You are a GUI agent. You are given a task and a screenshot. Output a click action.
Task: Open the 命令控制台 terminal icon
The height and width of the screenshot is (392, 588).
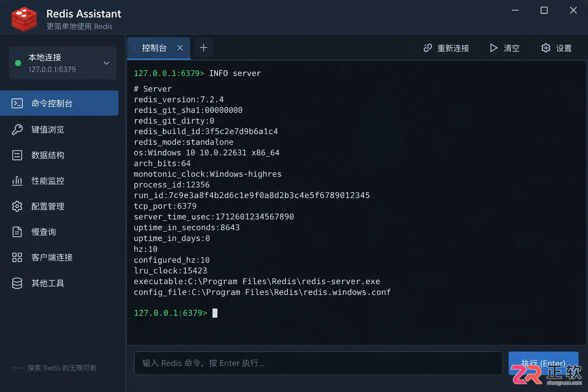17,103
